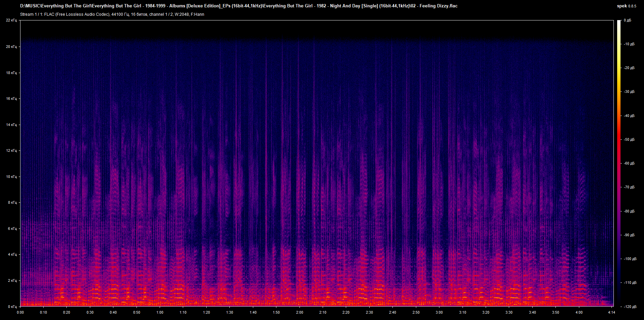Click the 4:00 time axis label
The image size is (644, 320).
(579, 312)
